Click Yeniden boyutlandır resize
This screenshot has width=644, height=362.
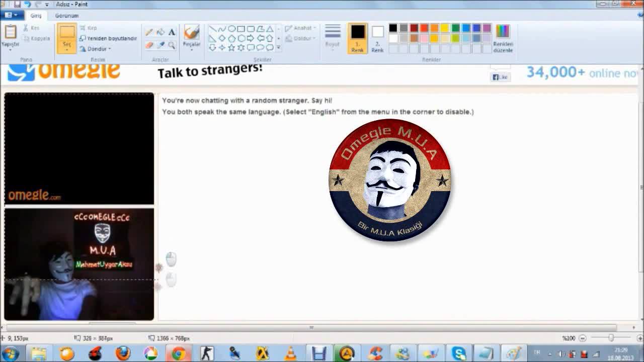tap(108, 38)
